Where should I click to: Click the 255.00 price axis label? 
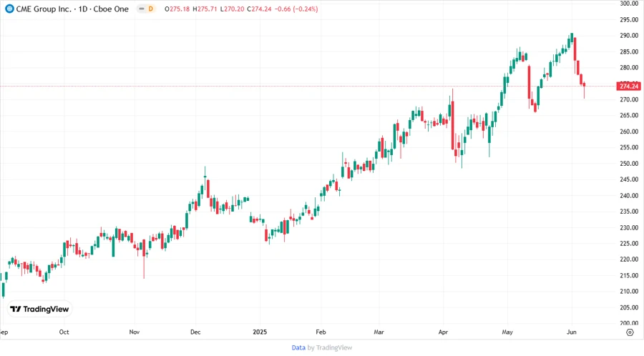point(629,147)
